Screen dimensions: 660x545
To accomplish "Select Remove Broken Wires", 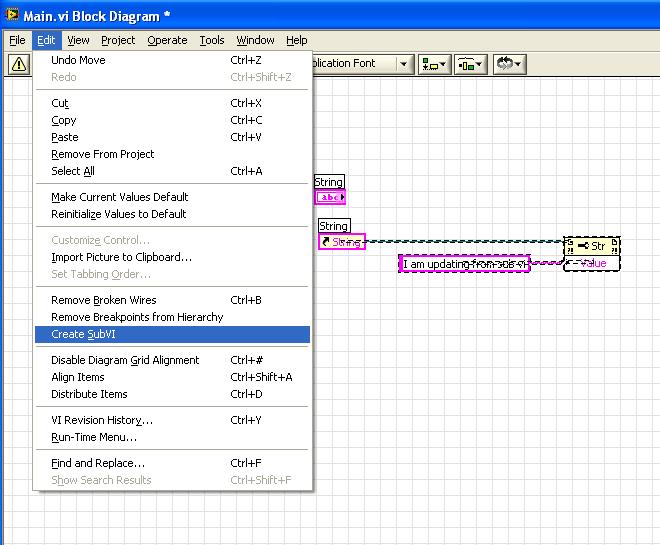I will point(173,300).
